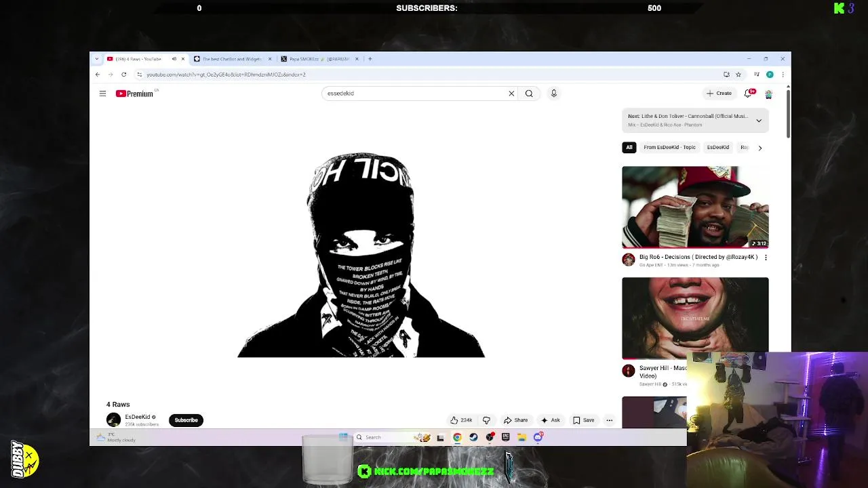Click the 4 Raws video title
868x488 pixels.
(118, 405)
